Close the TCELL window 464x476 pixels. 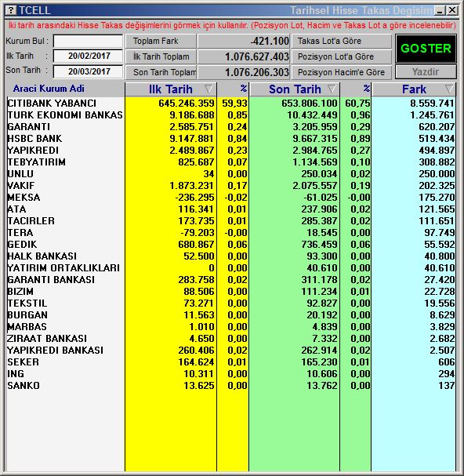(452, 11)
